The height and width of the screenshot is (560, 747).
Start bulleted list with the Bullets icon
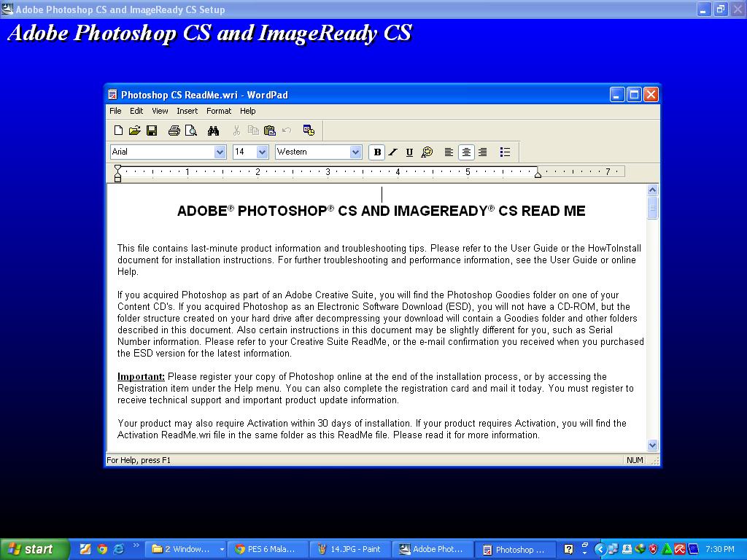(x=505, y=152)
